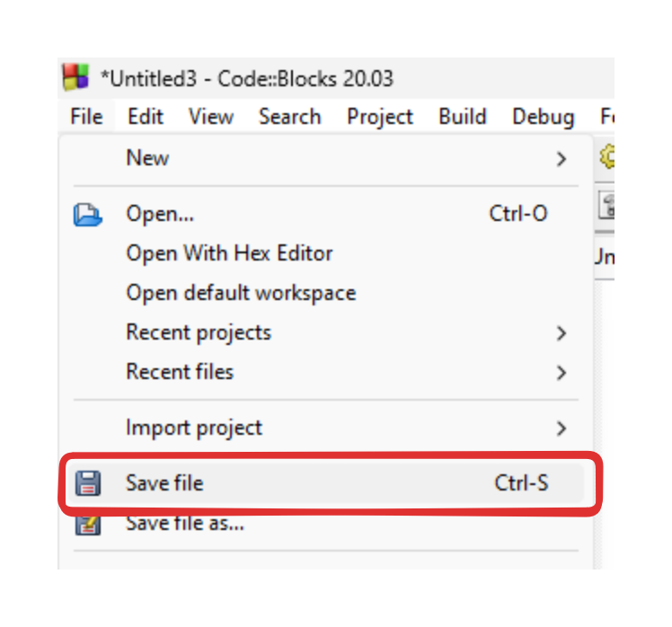Close the File menu via its label
Viewport: 672px width, 627px height.
click(x=86, y=117)
